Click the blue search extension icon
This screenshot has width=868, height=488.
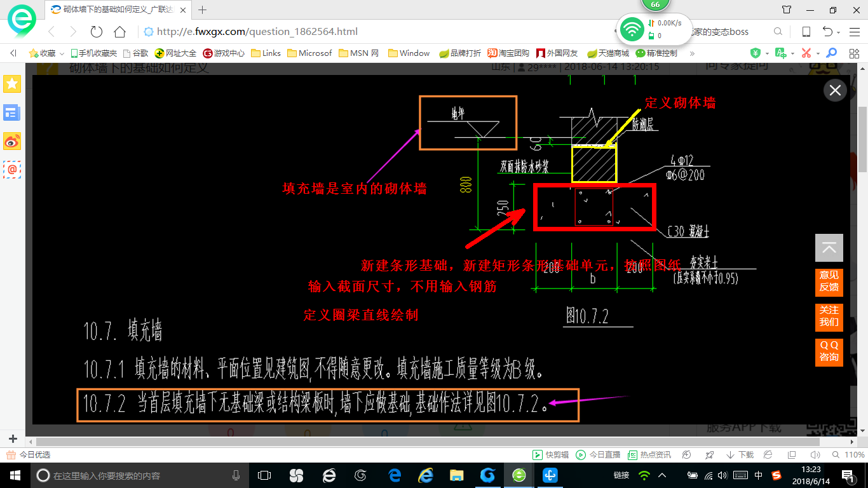pos(832,53)
